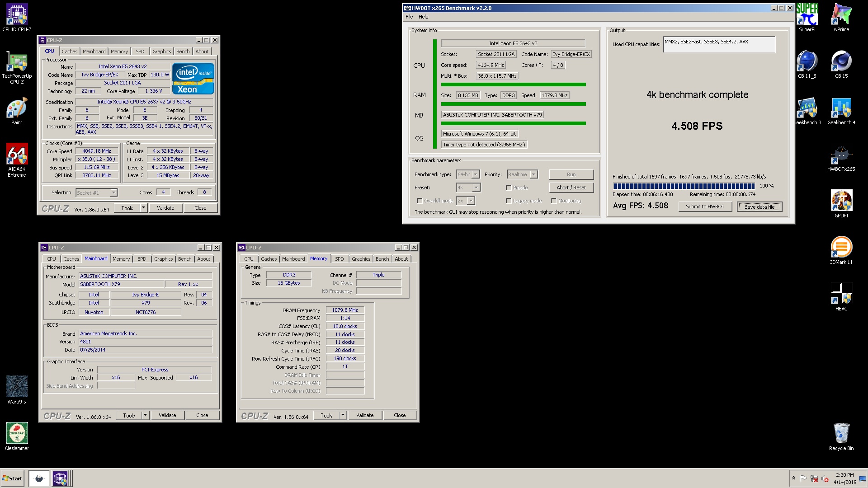This screenshot has height=488, width=868.
Task: Open the Action Center flag tray icon
Action: pos(803,479)
